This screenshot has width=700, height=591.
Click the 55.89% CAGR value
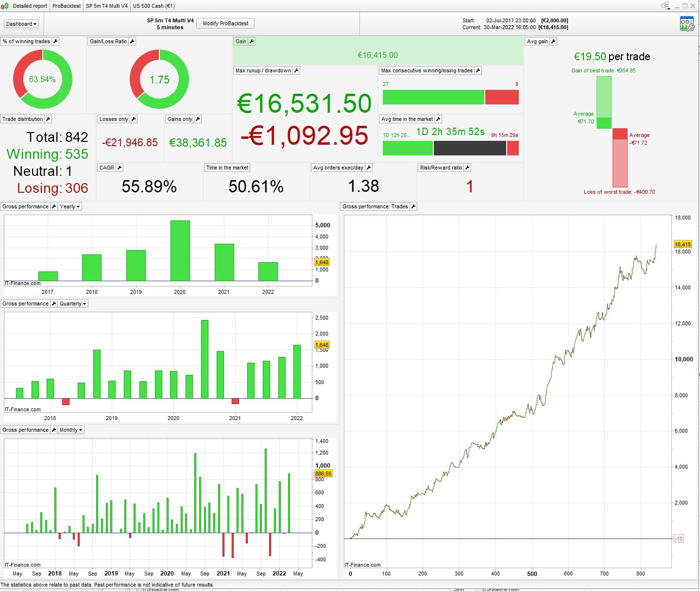point(149,186)
